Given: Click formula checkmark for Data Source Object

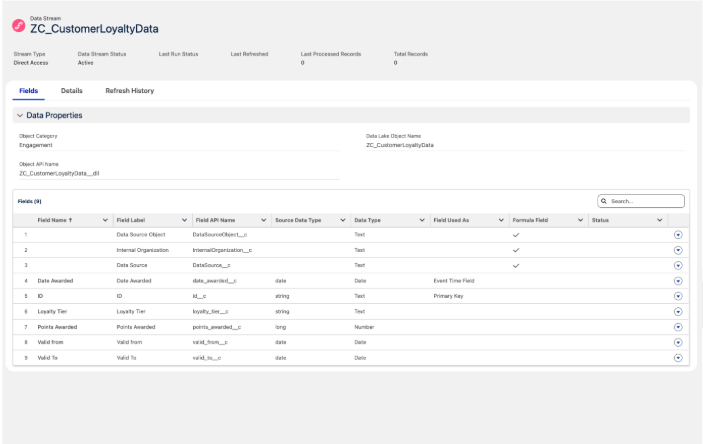Looking at the screenshot, I should pos(516,235).
